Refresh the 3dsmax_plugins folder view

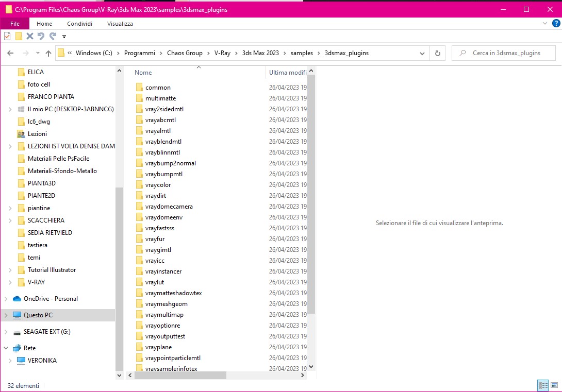(438, 53)
